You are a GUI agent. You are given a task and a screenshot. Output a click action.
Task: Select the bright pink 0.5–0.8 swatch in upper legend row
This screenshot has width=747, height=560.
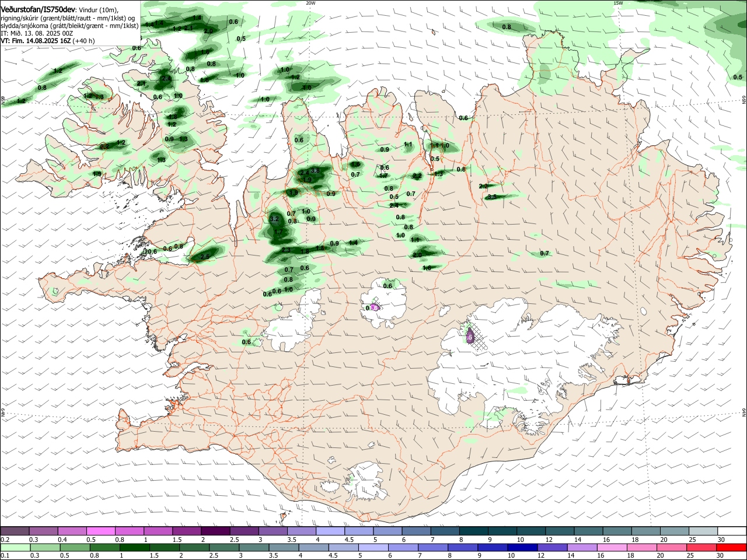(100, 531)
